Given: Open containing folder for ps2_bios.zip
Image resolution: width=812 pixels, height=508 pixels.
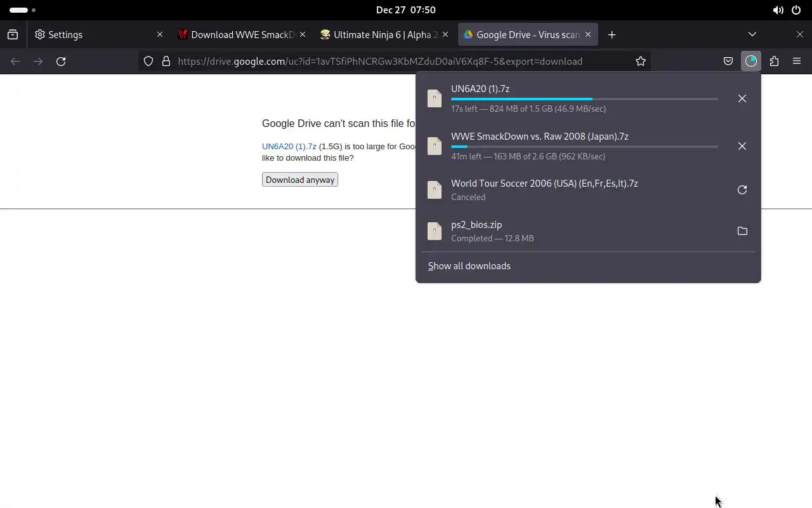Looking at the screenshot, I should tap(742, 231).
